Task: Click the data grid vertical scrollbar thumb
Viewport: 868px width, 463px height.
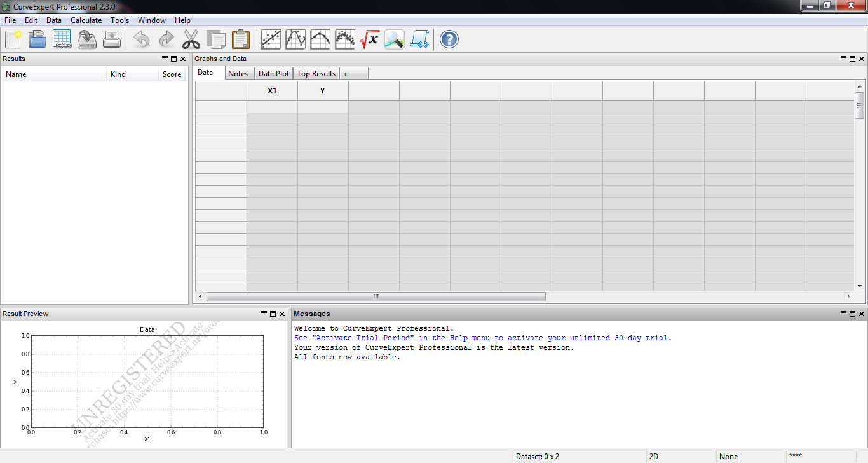Action: (x=860, y=105)
